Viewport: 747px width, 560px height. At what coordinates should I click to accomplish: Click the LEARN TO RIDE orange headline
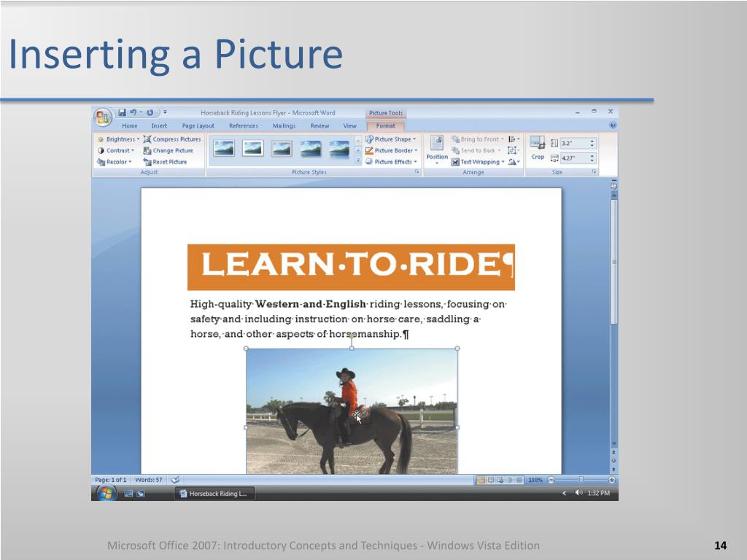351,267
